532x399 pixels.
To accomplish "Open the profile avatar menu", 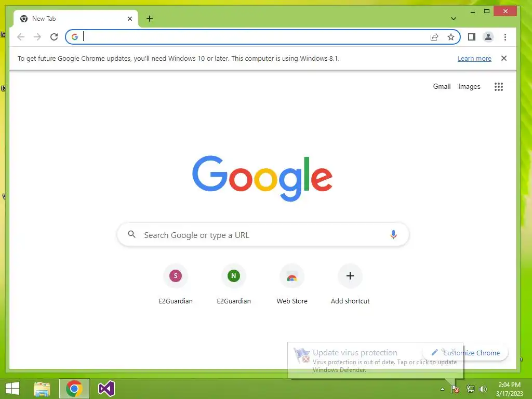I will [x=488, y=37].
